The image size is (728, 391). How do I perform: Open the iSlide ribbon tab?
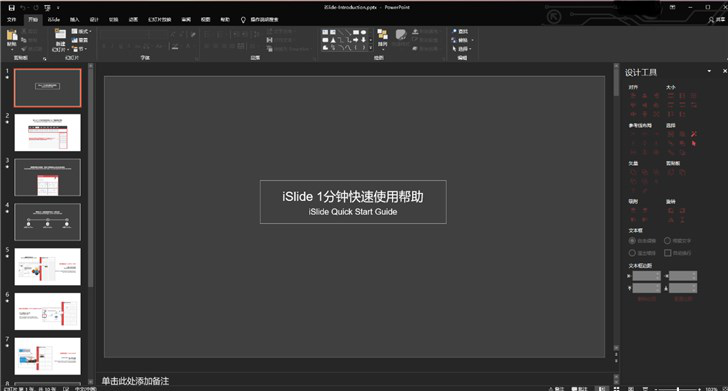(x=54, y=20)
